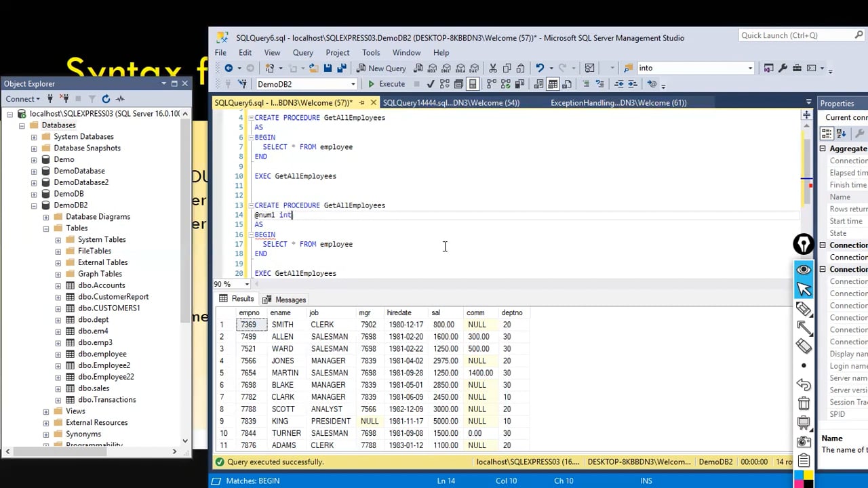
Task: Toggle the Include Actual Execution Plan icon
Action: click(492, 84)
